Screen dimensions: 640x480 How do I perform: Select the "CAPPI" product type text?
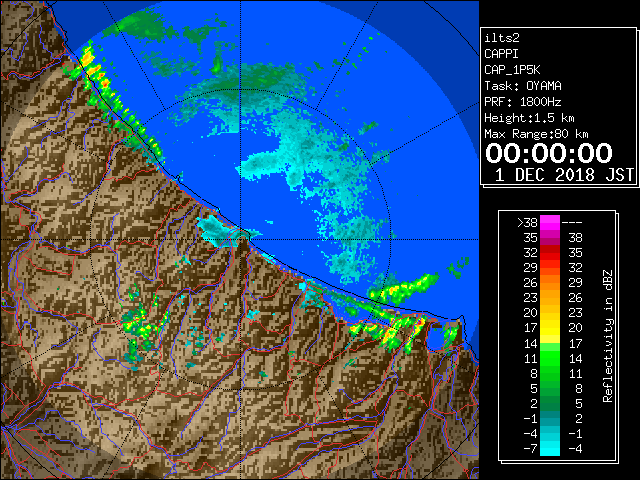pos(501,54)
